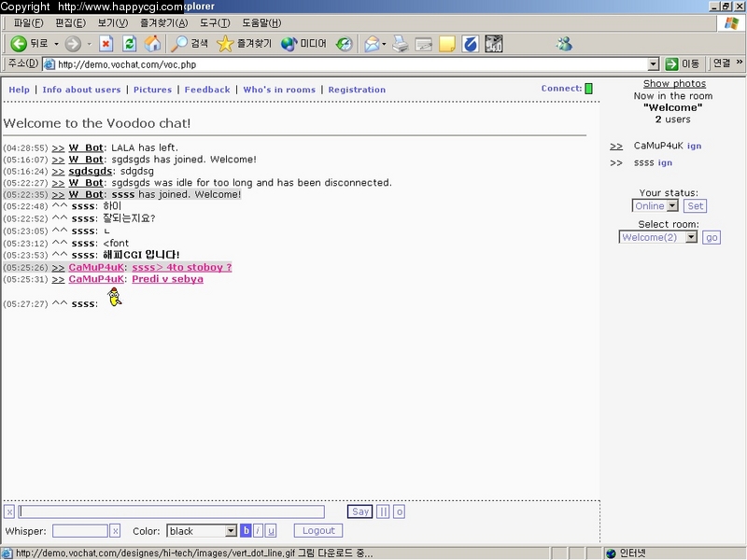Click the banana smiley in ssss message

tap(114, 297)
